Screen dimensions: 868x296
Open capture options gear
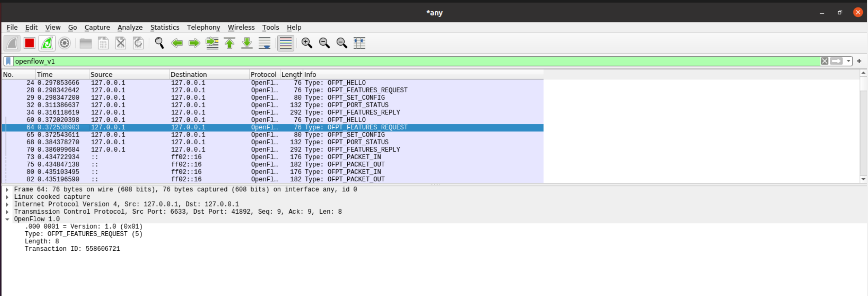[64, 43]
